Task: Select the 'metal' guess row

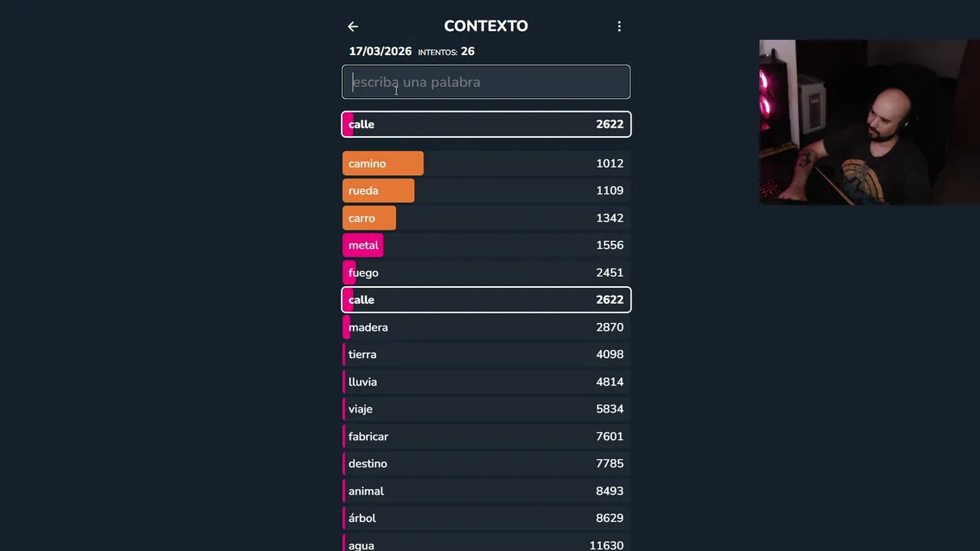Action: (x=486, y=245)
